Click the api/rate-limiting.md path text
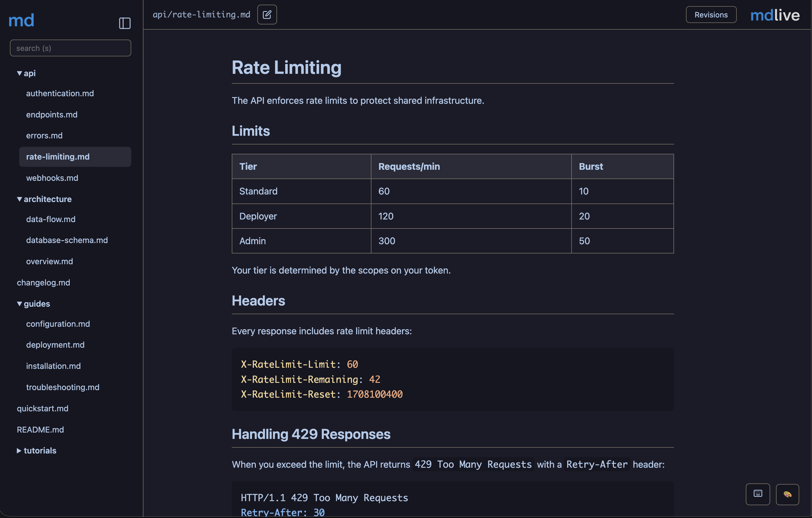The width and height of the screenshot is (812, 518). point(201,15)
